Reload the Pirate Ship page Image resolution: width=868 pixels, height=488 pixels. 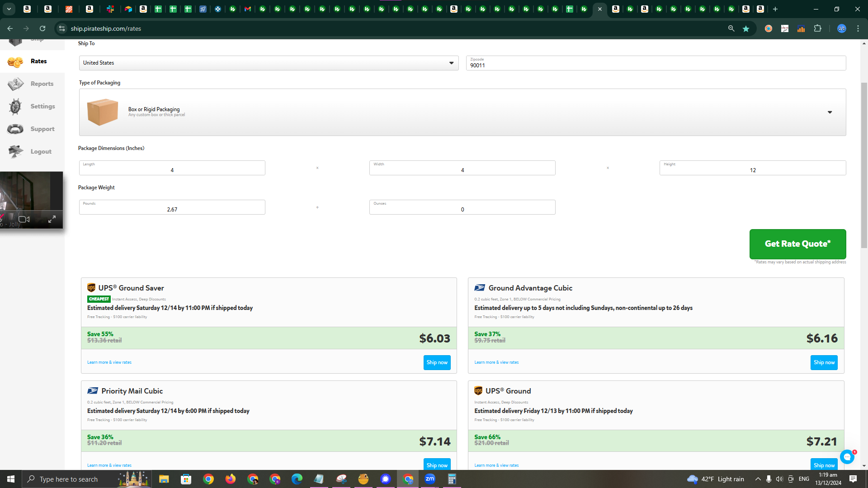pyautogui.click(x=42, y=28)
